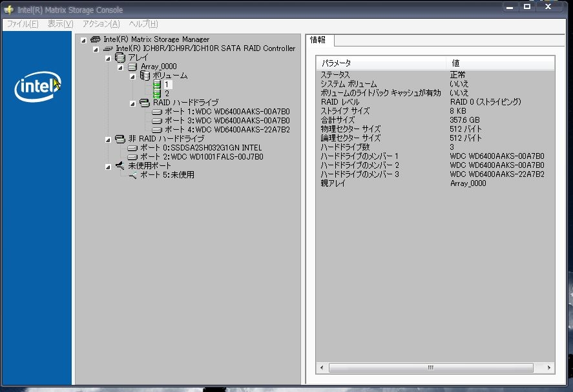Collapse the SATA RAID Controller node
Screen dimensions: 573x392
click(96, 49)
